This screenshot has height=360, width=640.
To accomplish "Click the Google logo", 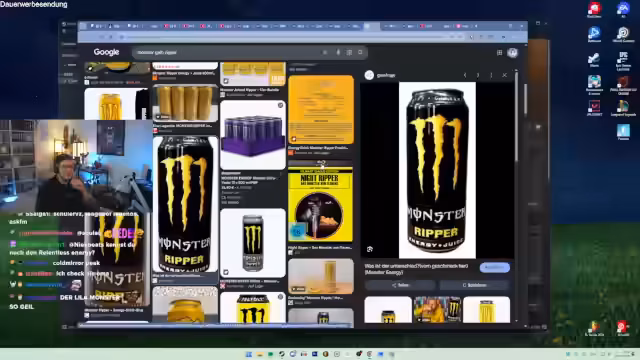I will 106,52.
